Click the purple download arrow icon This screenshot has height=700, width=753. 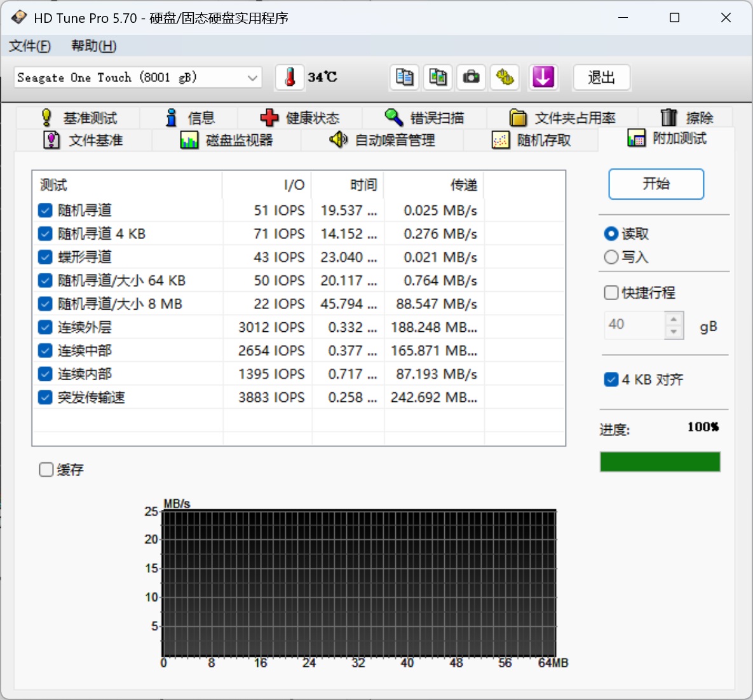click(x=543, y=78)
